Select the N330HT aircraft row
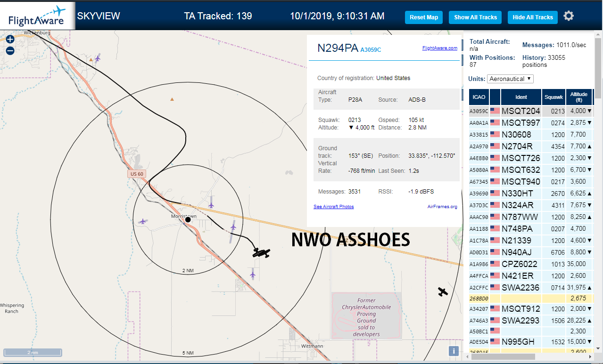The image size is (603, 364). click(x=530, y=194)
